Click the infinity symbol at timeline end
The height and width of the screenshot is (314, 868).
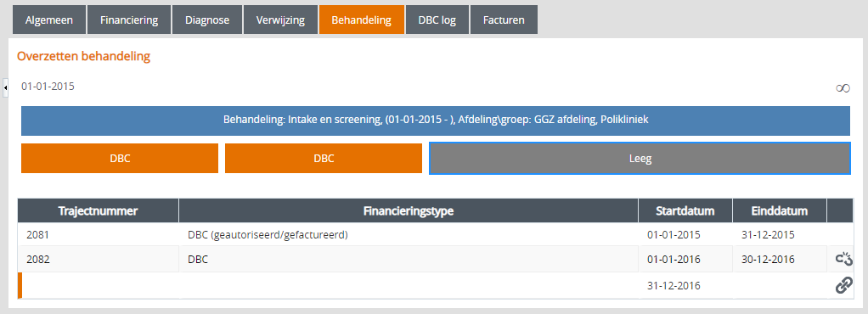coord(843,88)
